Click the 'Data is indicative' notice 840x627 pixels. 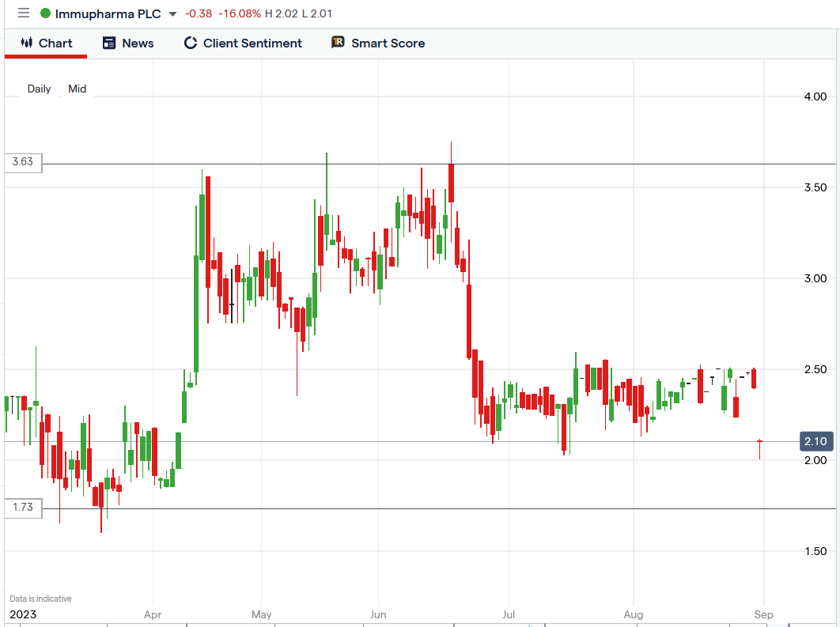coord(40,599)
